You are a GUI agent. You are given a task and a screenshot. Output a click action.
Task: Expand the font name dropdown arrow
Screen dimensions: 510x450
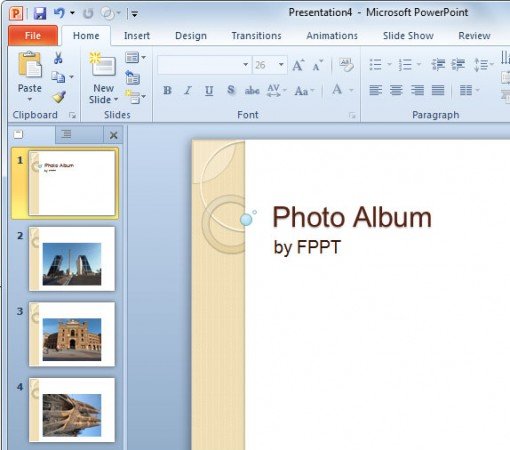point(246,65)
